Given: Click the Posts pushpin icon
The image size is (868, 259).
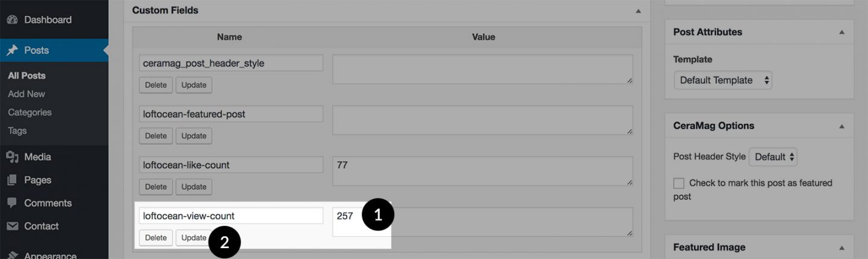Looking at the screenshot, I should point(12,51).
